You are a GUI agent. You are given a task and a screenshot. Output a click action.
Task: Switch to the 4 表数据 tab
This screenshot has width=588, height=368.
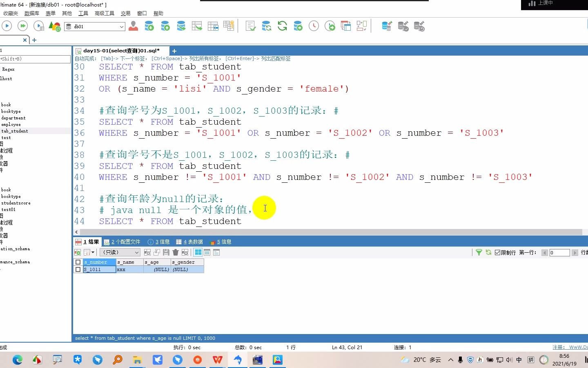click(x=190, y=242)
